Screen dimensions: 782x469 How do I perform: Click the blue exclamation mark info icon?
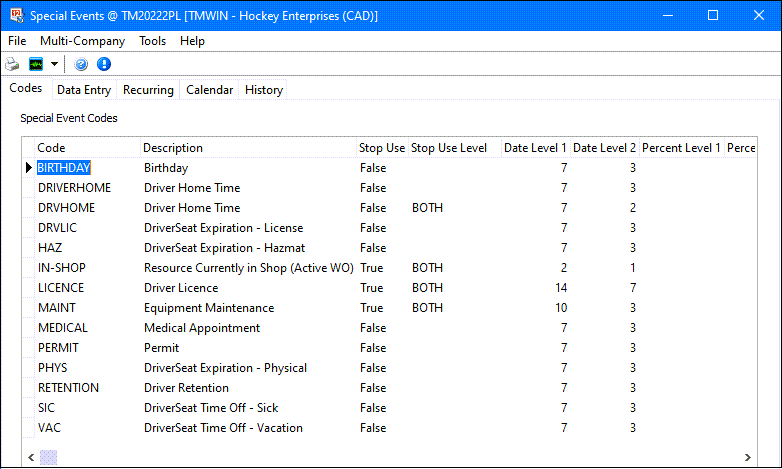[103, 64]
